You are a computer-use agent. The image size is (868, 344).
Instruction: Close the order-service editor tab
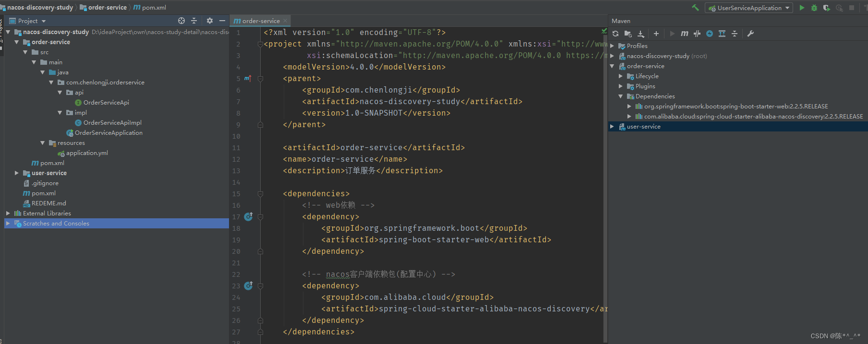[x=285, y=21]
